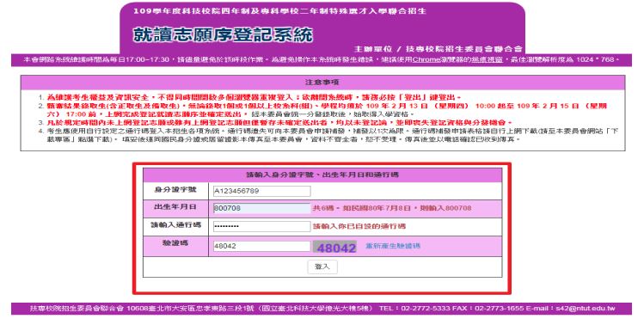644x331 pixels.
Task: Click notice item 3 about 未登記論
Action: click(279, 123)
